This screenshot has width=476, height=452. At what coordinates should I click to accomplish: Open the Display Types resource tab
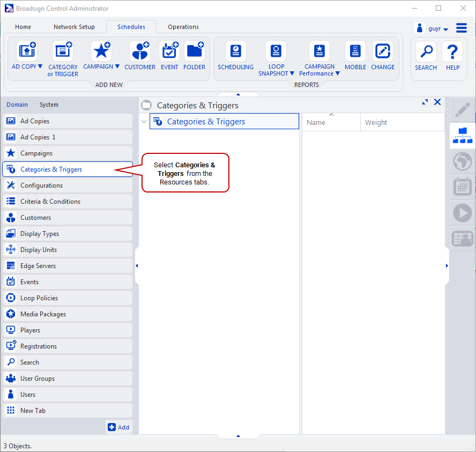click(x=68, y=234)
